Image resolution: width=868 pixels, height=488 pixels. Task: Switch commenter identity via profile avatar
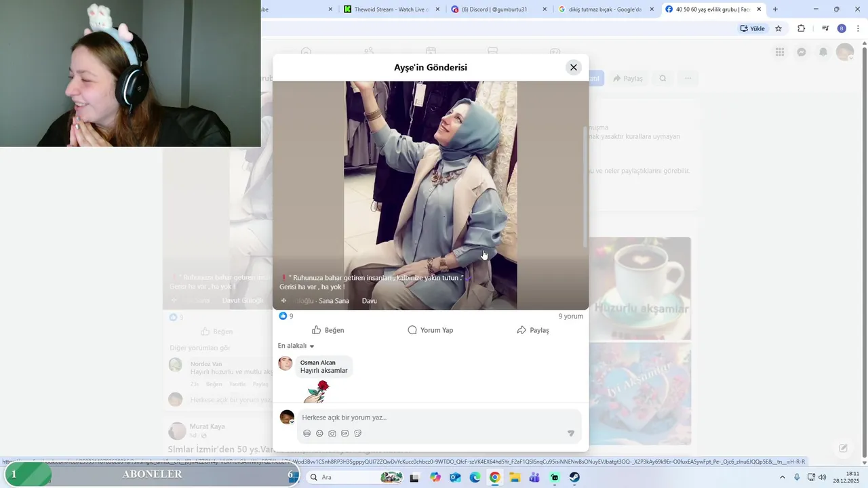pyautogui.click(x=287, y=418)
